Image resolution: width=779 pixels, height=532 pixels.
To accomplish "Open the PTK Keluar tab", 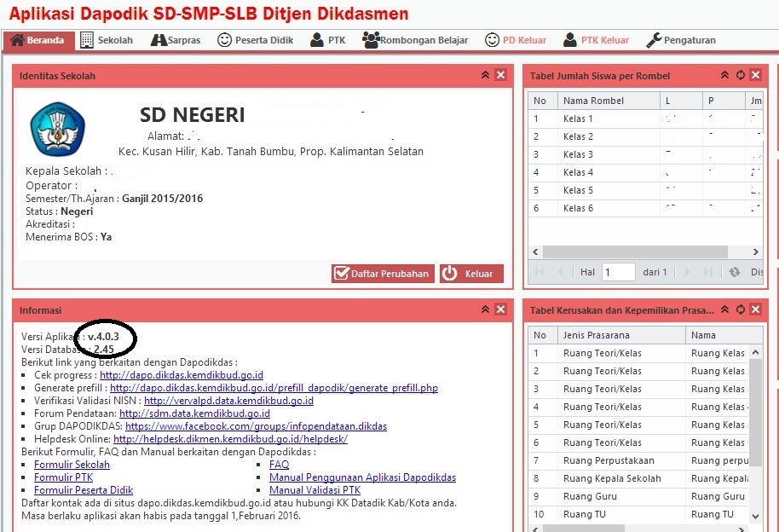I will pyautogui.click(x=596, y=40).
